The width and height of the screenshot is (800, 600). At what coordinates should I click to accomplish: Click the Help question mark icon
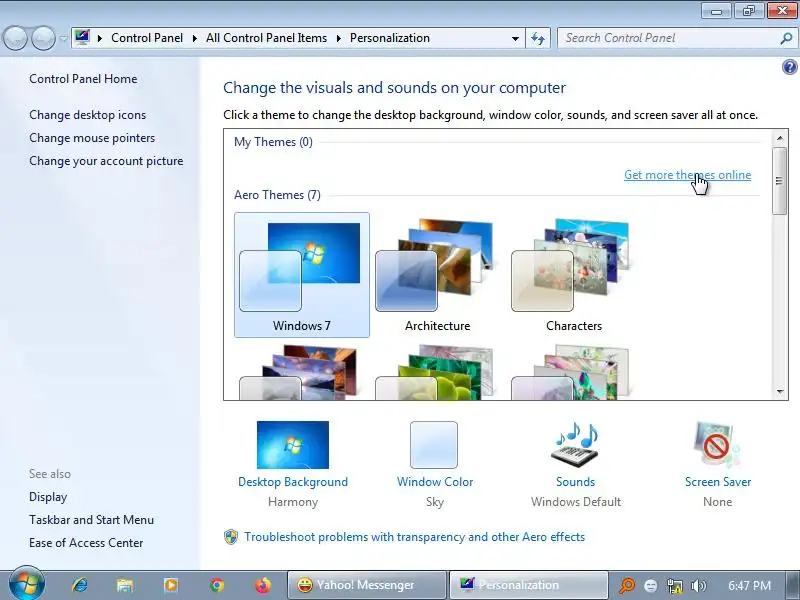[789, 67]
